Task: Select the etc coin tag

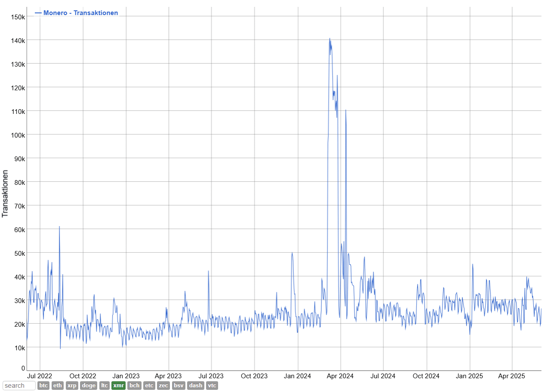Action: [149, 386]
